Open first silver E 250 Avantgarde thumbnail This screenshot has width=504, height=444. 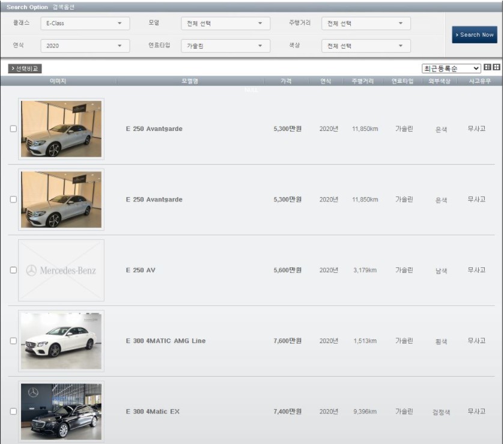61,129
